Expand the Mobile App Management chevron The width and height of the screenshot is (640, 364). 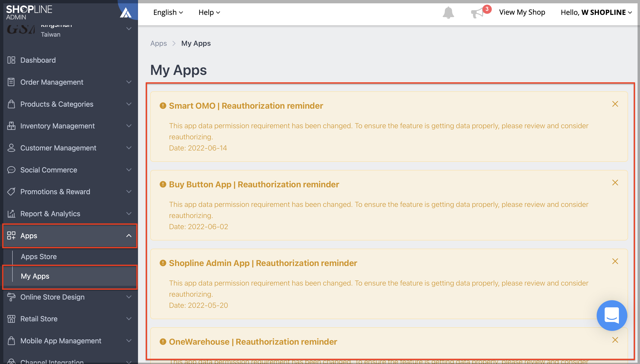coord(129,341)
